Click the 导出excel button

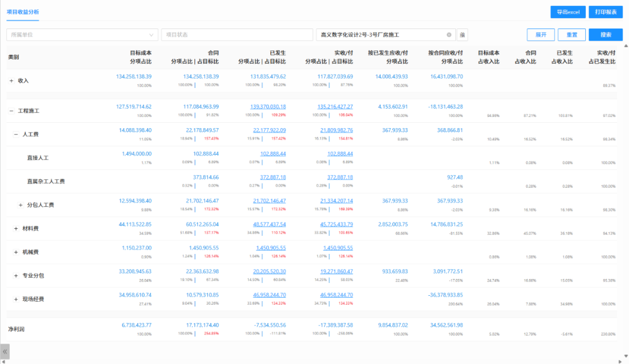568,12
